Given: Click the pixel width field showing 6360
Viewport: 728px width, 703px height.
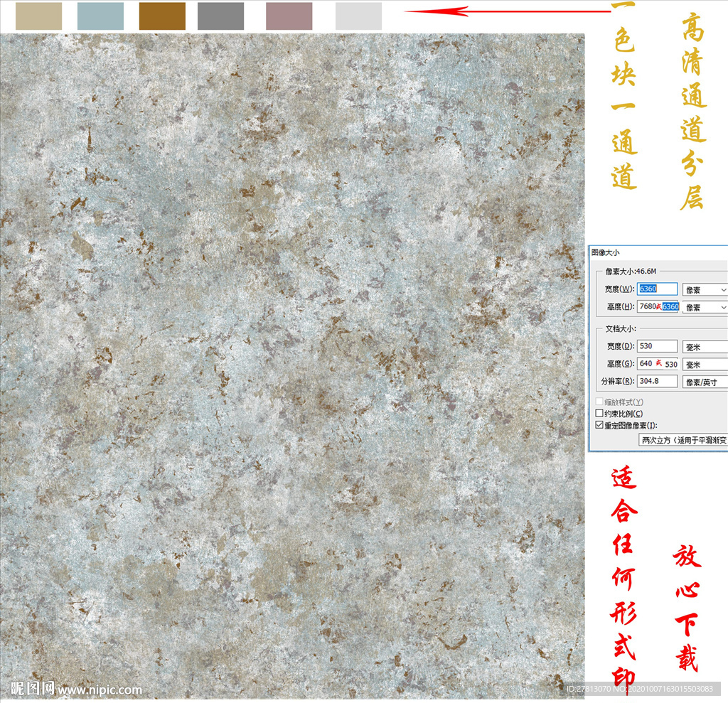Looking at the screenshot, I should [658, 289].
